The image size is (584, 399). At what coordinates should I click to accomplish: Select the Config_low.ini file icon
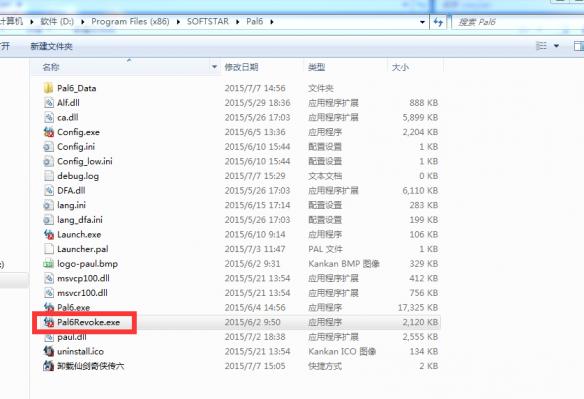48,161
